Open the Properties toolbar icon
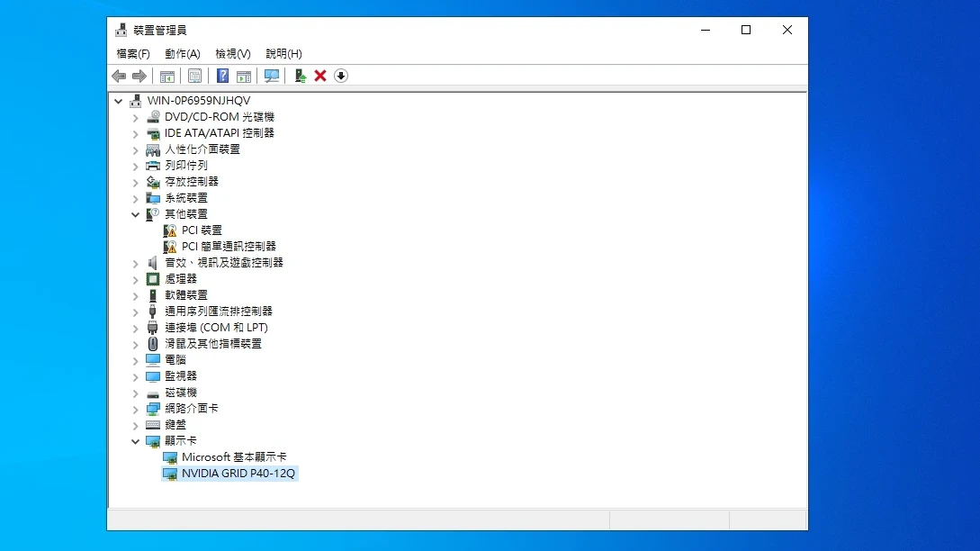The height and width of the screenshot is (551, 980). (194, 77)
